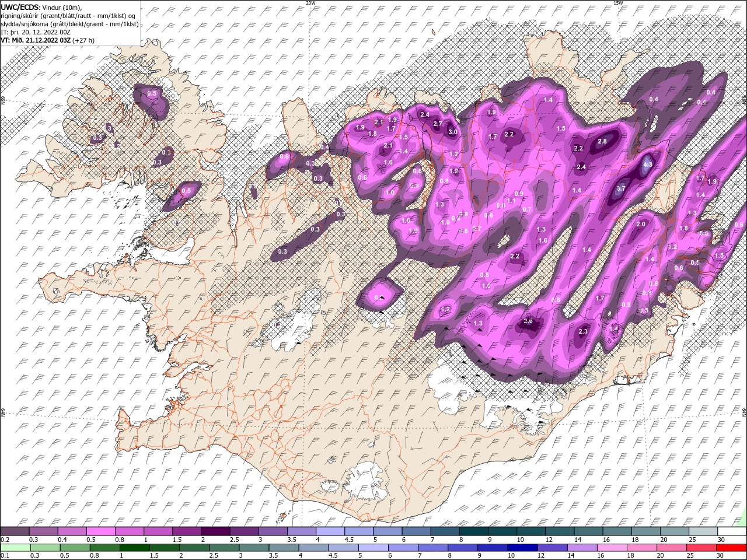Click the 3.0 precipitation value on the map
The image size is (747, 560).
click(452, 132)
